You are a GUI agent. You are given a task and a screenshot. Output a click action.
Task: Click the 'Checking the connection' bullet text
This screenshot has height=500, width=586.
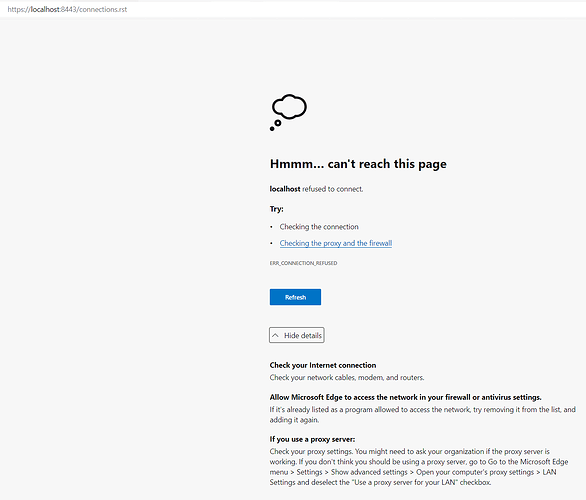tap(319, 227)
